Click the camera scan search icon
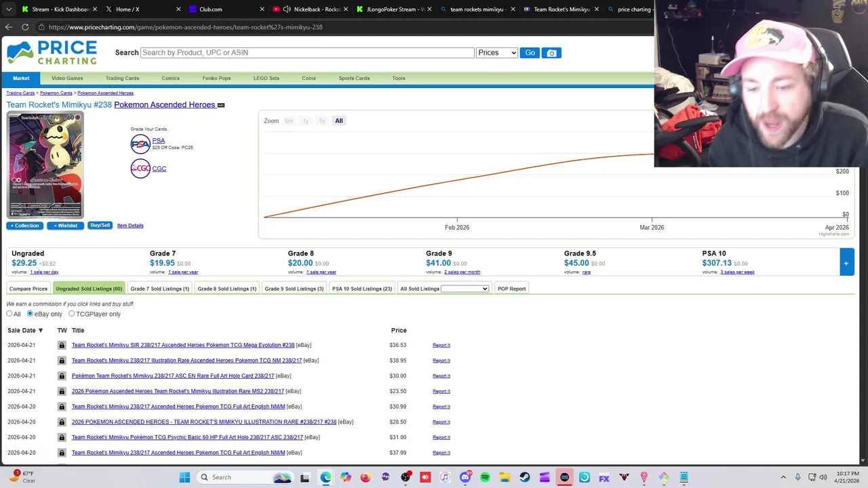868x488 pixels. pos(551,53)
